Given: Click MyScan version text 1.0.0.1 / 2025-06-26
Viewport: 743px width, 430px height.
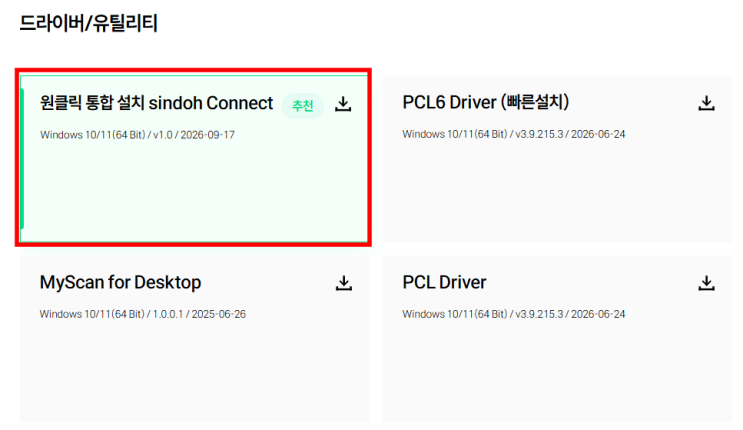Looking at the screenshot, I should click(x=199, y=314).
